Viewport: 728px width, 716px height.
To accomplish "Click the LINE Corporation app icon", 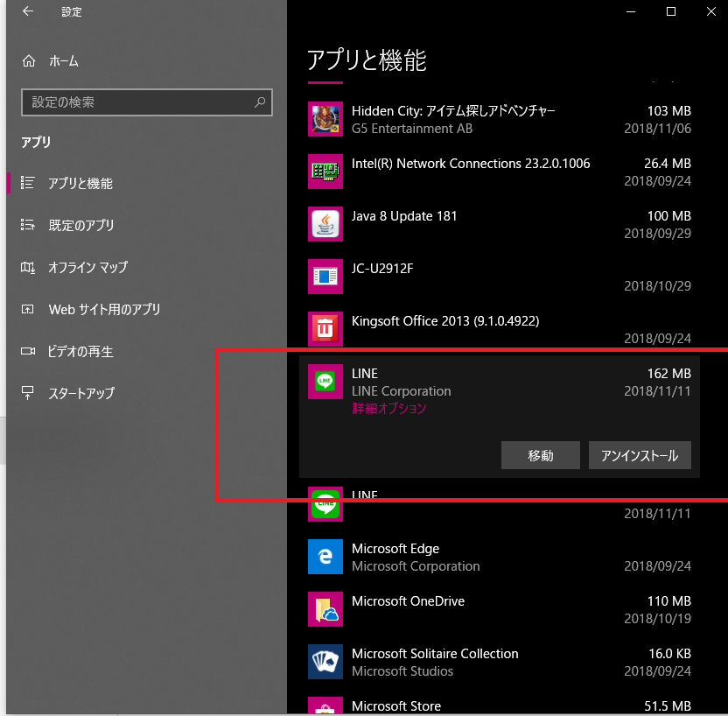I will click(325, 382).
